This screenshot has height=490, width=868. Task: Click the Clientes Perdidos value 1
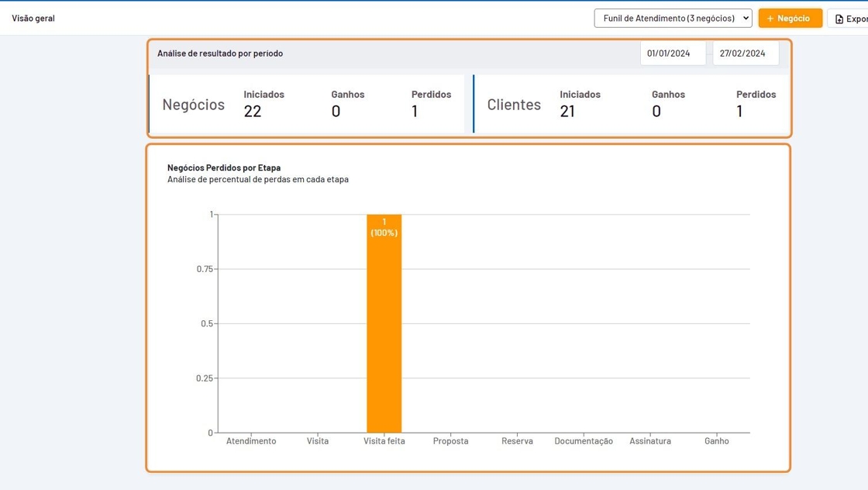[x=739, y=112]
